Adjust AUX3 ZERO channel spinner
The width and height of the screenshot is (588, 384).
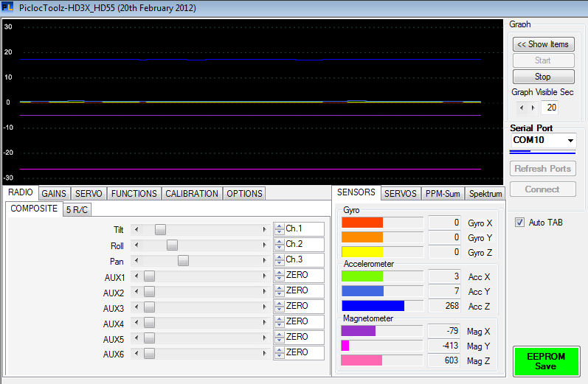(x=279, y=307)
